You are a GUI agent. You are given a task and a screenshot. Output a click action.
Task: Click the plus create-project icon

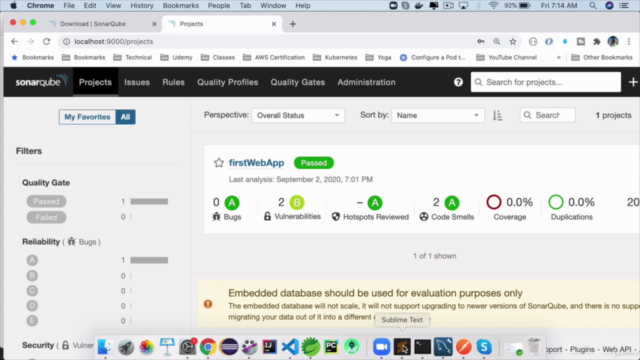tap(633, 82)
